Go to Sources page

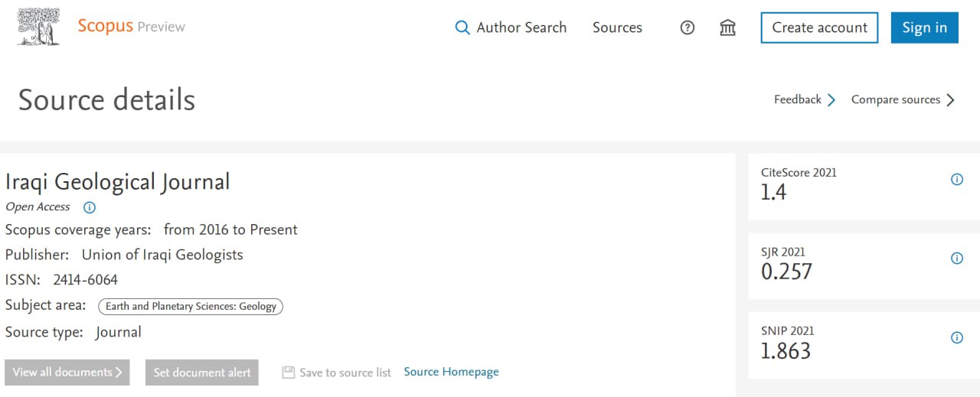[617, 28]
